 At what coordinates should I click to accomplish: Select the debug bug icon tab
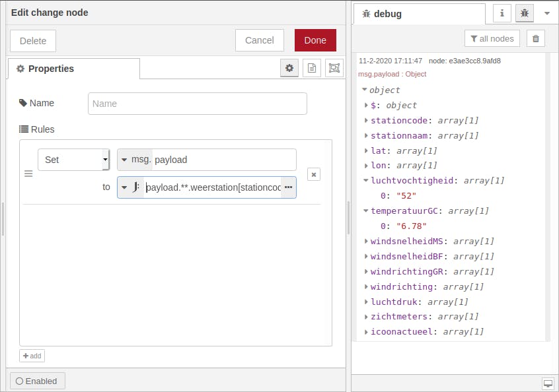point(525,13)
